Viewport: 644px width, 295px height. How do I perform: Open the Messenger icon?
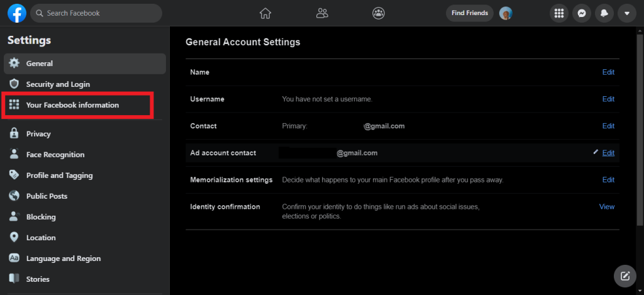pyautogui.click(x=582, y=13)
